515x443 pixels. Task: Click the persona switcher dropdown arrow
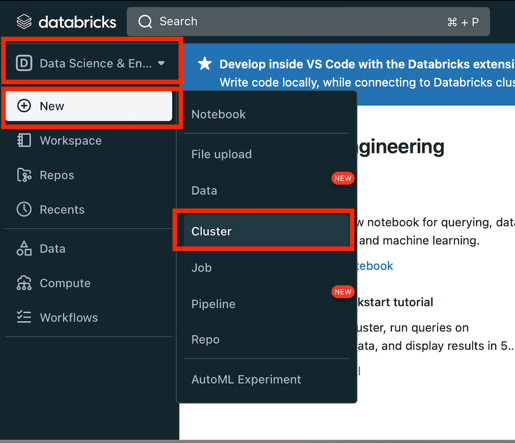(161, 63)
